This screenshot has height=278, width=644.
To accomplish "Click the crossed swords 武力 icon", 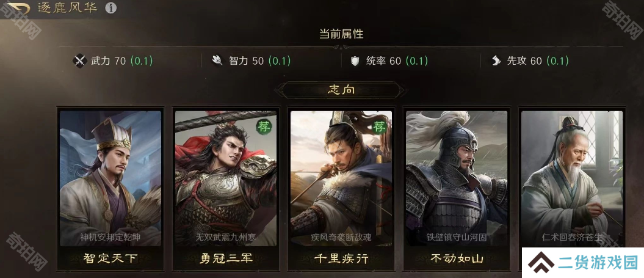I will (x=79, y=61).
